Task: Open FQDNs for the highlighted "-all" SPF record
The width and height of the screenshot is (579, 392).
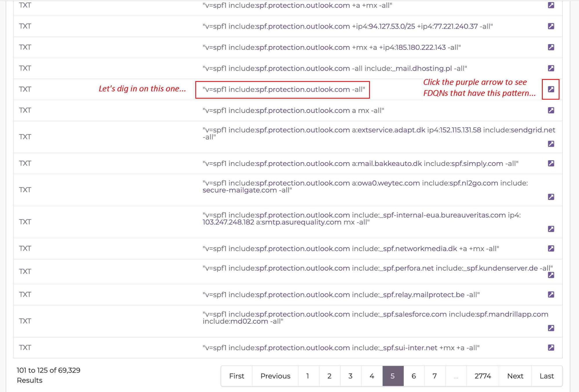Action: [552, 89]
